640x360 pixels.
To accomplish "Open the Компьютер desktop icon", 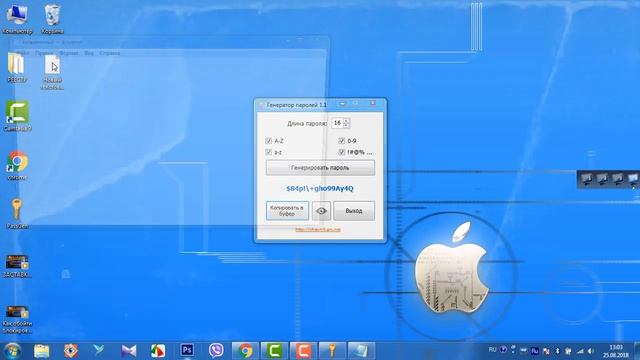I will pyautogui.click(x=17, y=19).
